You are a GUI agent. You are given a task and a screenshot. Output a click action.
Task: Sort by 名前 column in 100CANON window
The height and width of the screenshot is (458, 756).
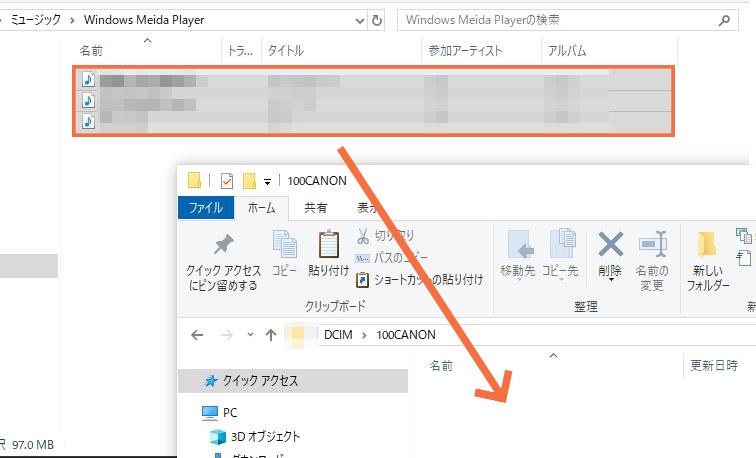click(441, 366)
